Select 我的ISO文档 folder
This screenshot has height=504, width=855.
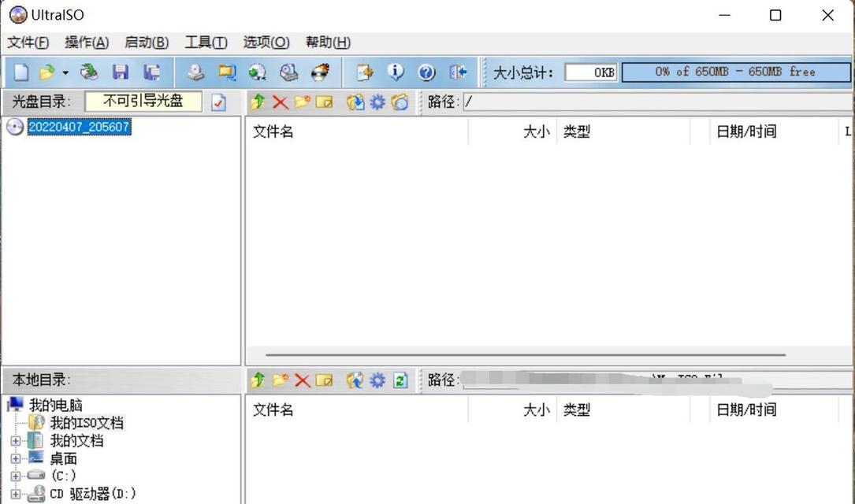87,423
